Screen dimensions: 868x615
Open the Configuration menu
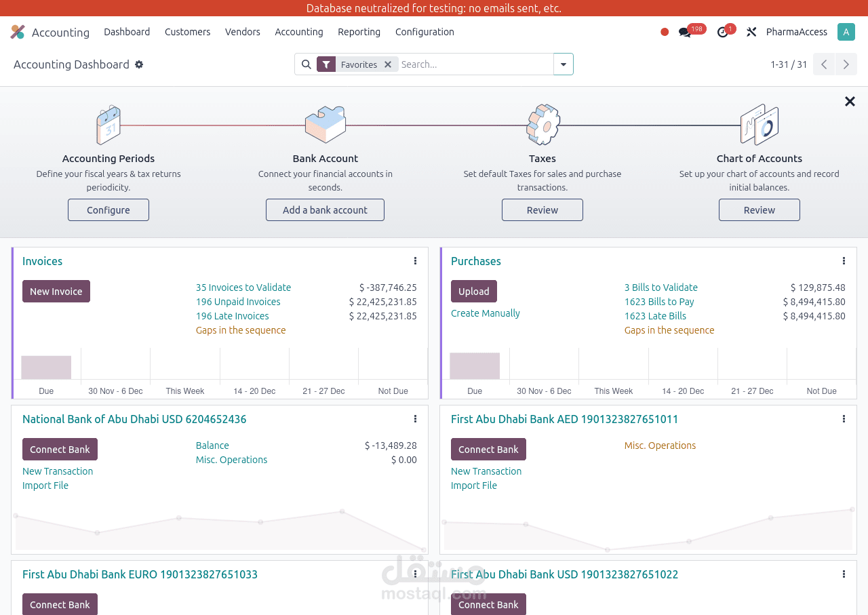coord(425,32)
